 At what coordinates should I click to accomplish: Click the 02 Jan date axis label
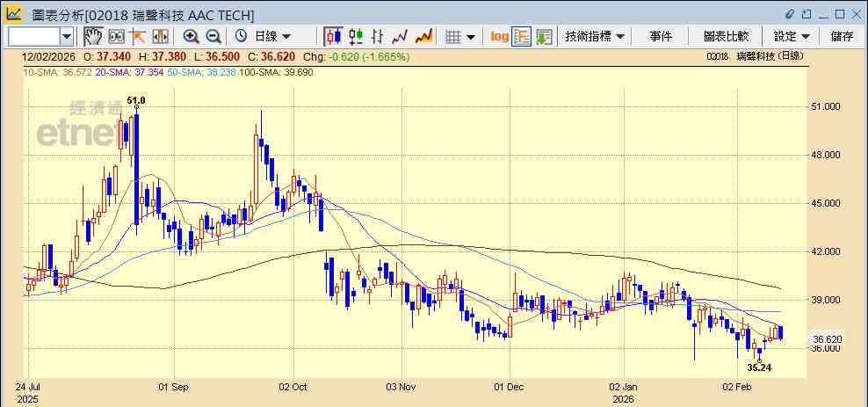[x=624, y=387]
